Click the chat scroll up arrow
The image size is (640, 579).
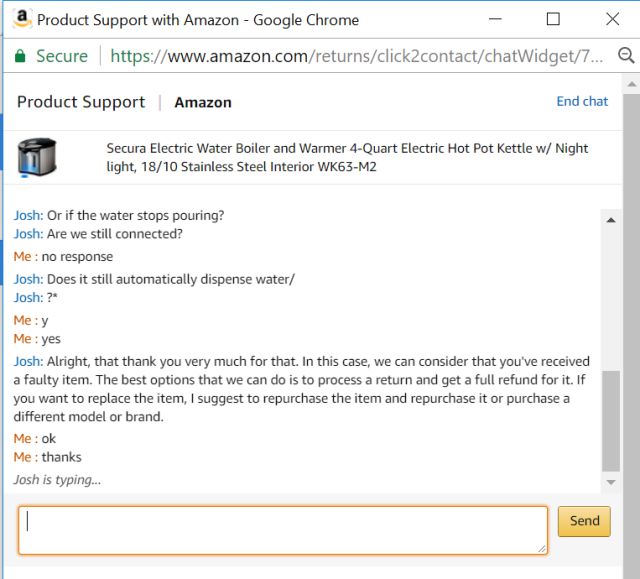[x=611, y=219]
